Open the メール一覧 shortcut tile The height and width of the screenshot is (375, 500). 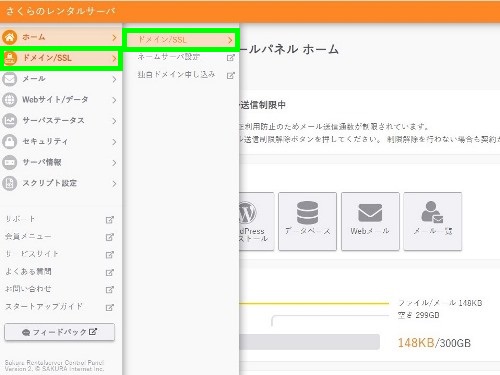433,221
